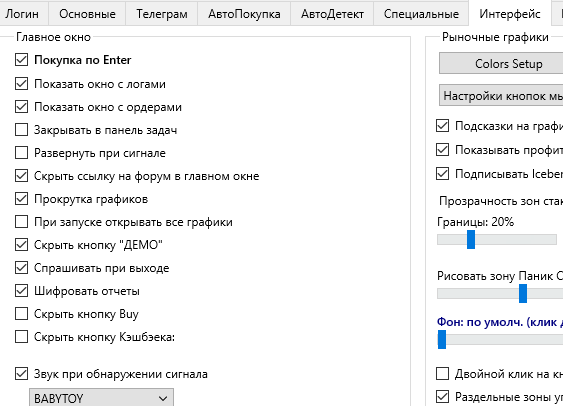Image resolution: width=563 pixels, height=406 pixels.
Task: Switch to the Телеграм tab
Action: (x=162, y=14)
